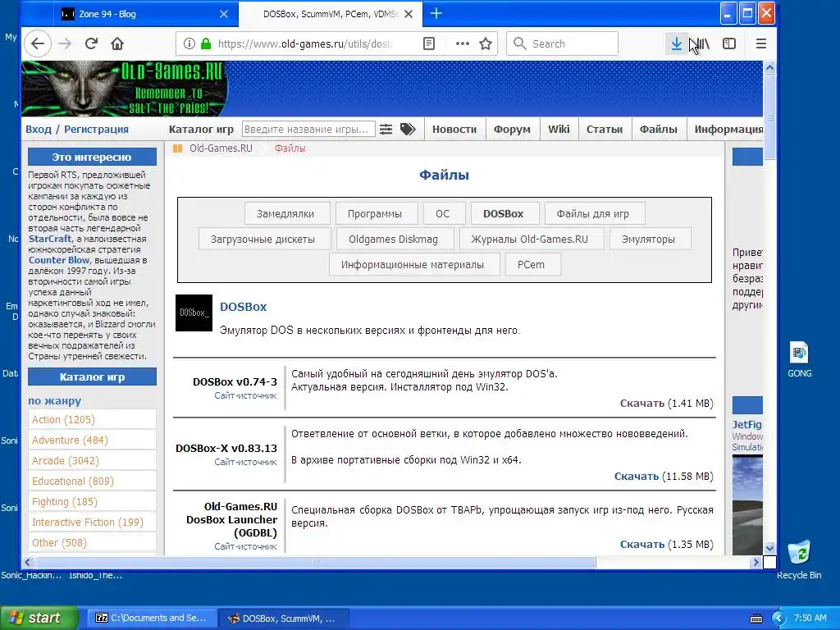Click the DOSBox logo thumbnail
The width and height of the screenshot is (840, 630).
coord(194,313)
